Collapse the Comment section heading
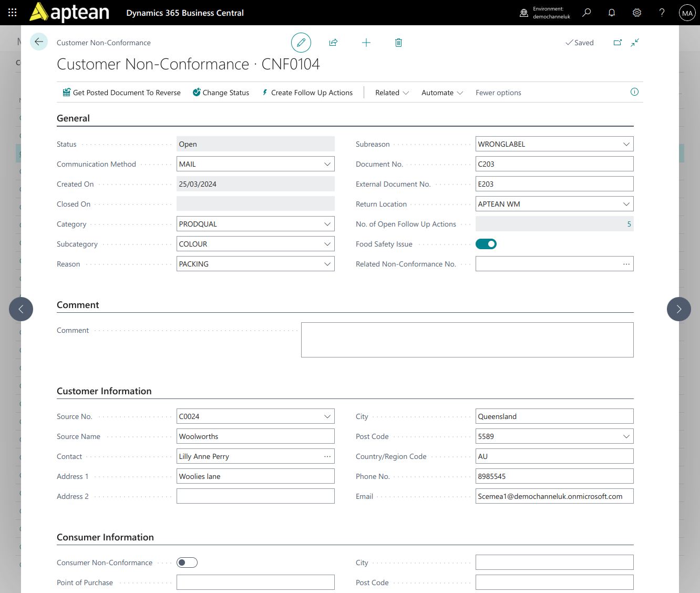The width and height of the screenshot is (700, 593). point(78,305)
